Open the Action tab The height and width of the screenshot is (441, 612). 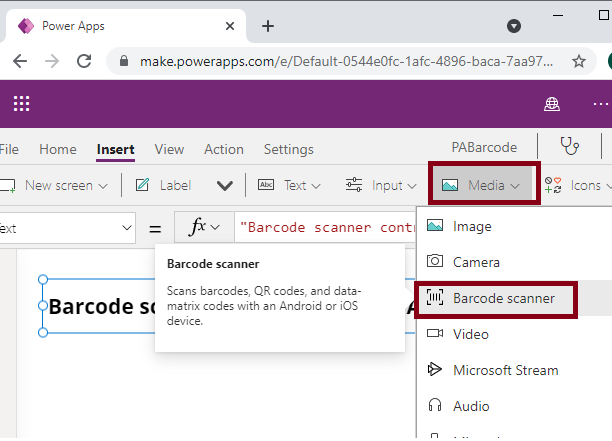tap(224, 149)
